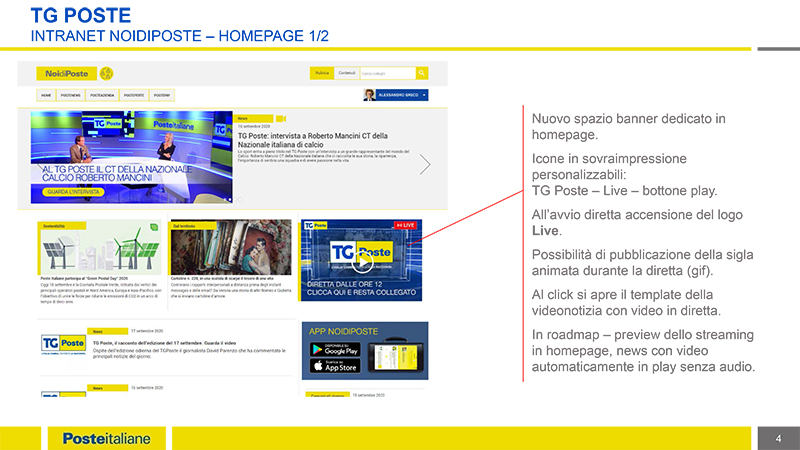Click the Posteitaliane footer logo

click(107, 439)
